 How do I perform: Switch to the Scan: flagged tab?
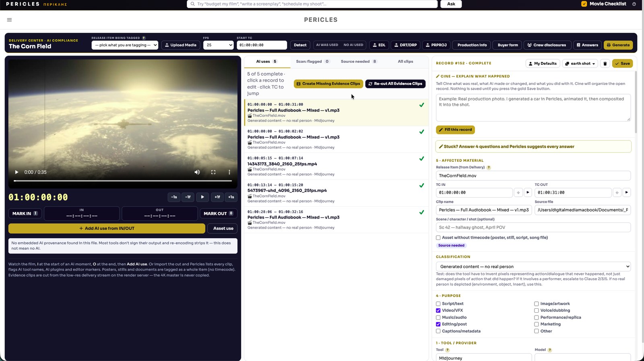point(312,62)
